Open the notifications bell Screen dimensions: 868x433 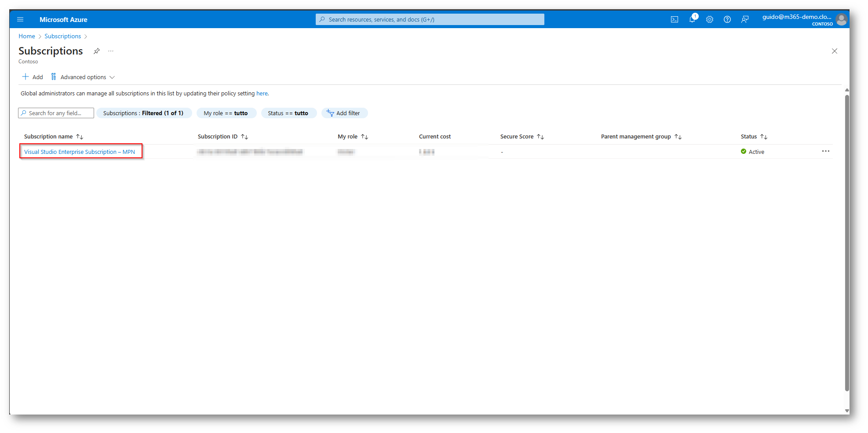click(693, 19)
